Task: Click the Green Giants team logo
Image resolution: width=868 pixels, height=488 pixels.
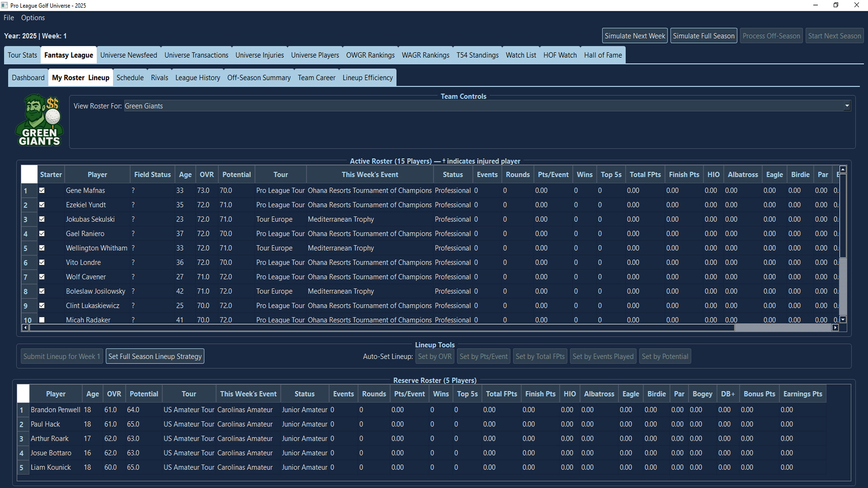Action: click(x=39, y=120)
